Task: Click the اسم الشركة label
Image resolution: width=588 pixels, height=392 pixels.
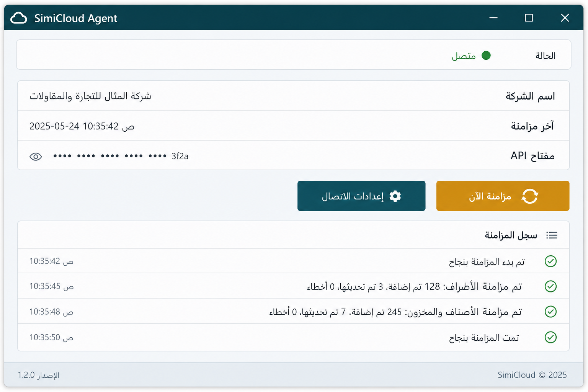Action: pos(530,96)
